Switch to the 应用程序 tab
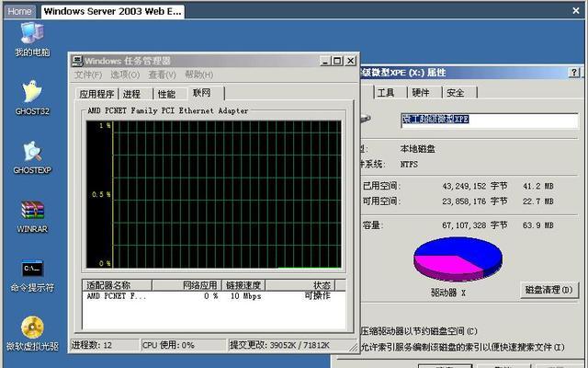The width and height of the screenshot is (588, 368). 96,94
